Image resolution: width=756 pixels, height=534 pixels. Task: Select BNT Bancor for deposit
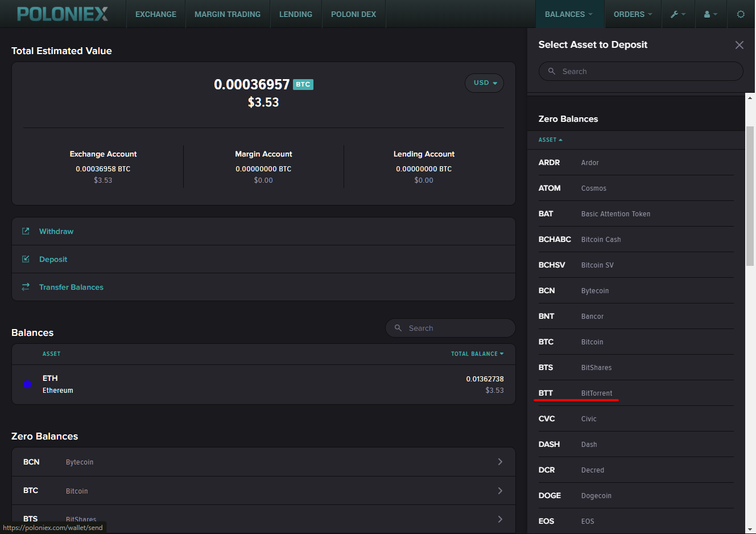[636, 316]
